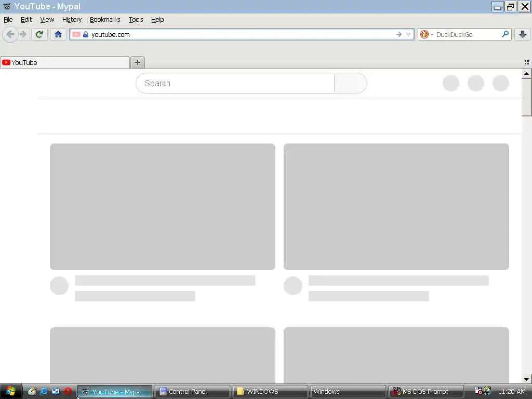Click the YouTube search submit button placeholder

pos(351,83)
